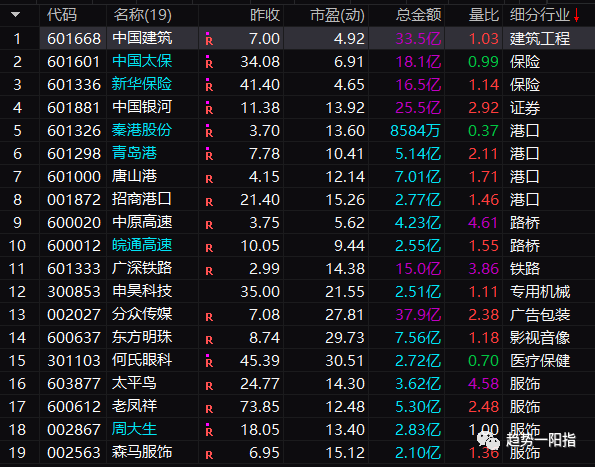Sort by the 市盈(动) column header

337,15
